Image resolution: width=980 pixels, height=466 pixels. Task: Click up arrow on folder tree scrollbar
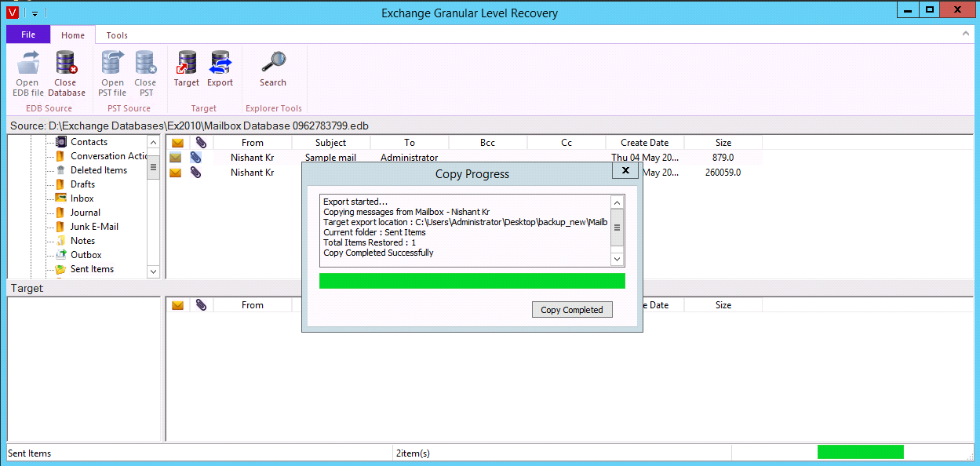click(x=153, y=143)
